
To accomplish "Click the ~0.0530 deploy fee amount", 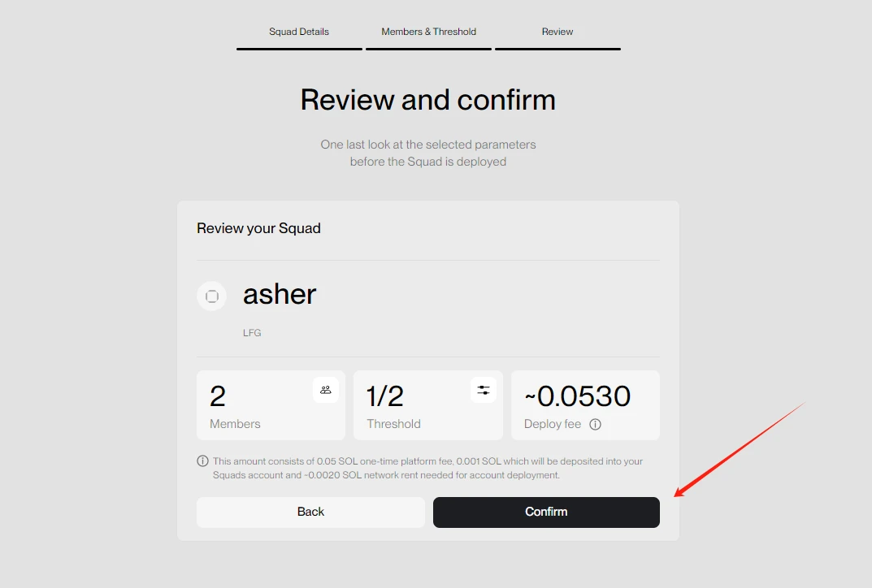I will 578,396.
